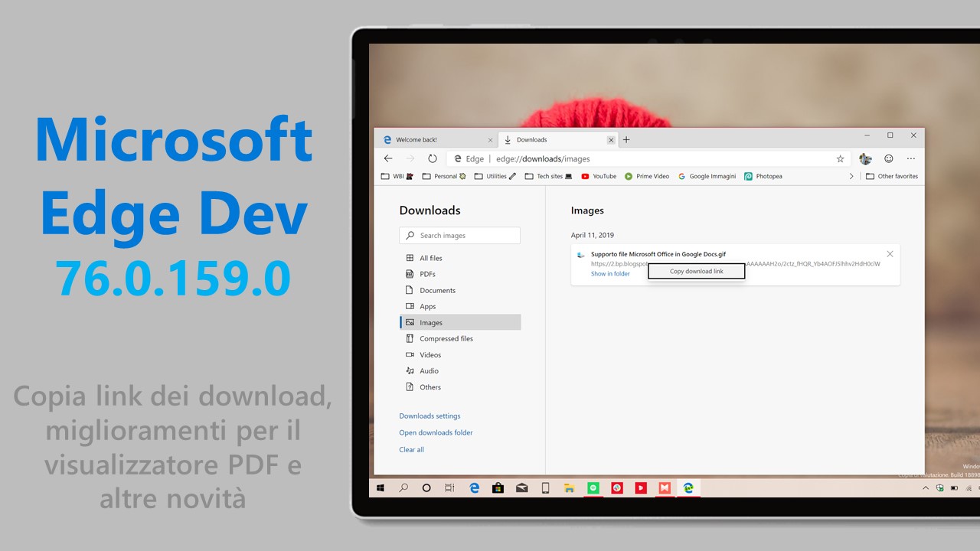Expand hidden favorites with the chevron

pyautogui.click(x=851, y=176)
